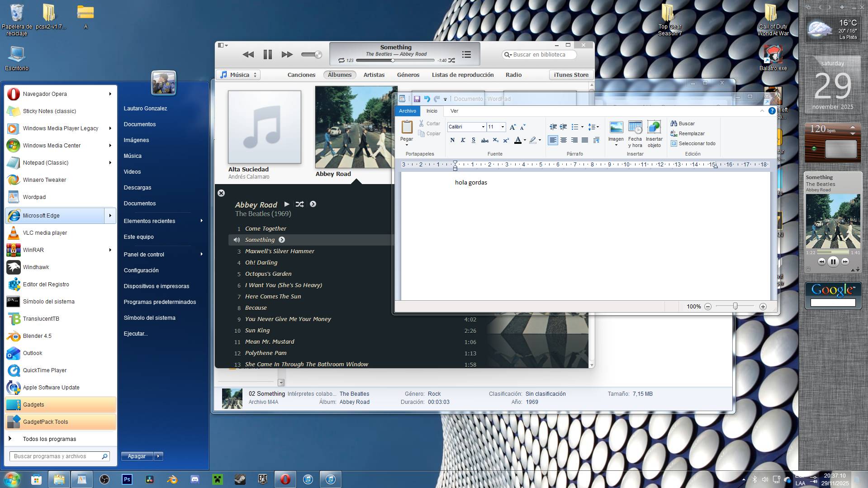Toggle shuffle for Abbey Road album
The height and width of the screenshot is (488, 868).
[x=299, y=204]
